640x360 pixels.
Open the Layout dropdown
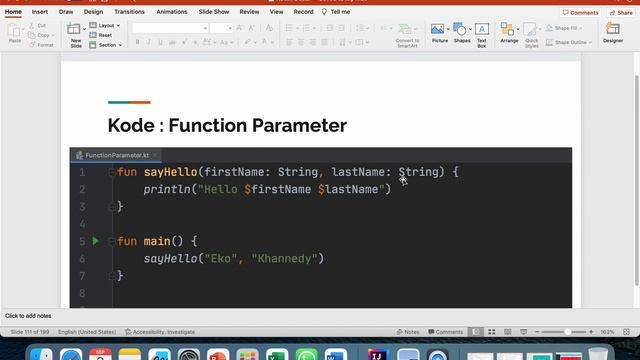(104, 25)
